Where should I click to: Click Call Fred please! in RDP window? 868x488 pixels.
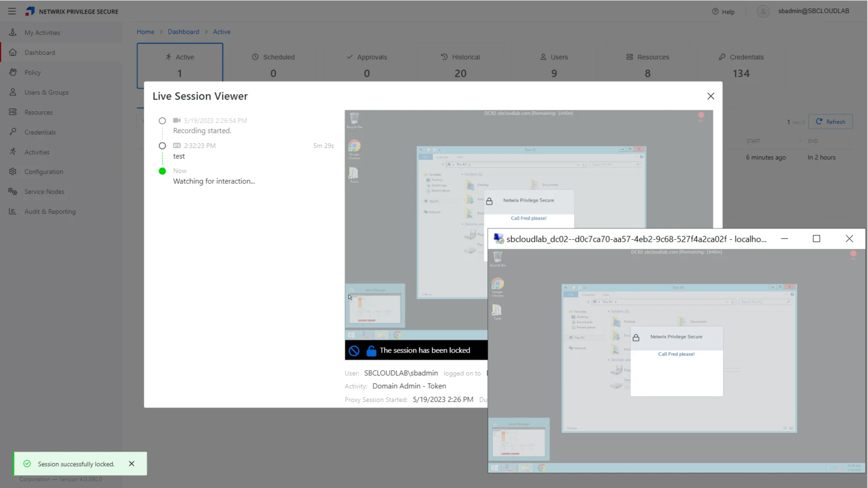676,354
